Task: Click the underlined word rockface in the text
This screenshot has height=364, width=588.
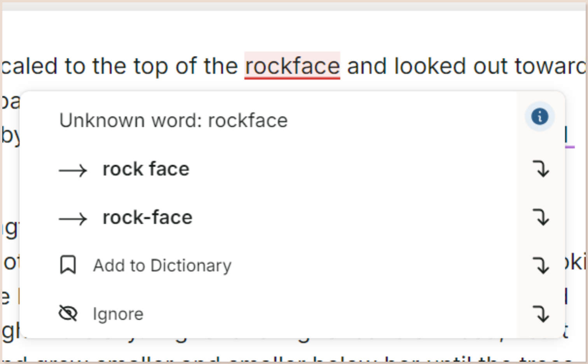Action: click(x=292, y=65)
